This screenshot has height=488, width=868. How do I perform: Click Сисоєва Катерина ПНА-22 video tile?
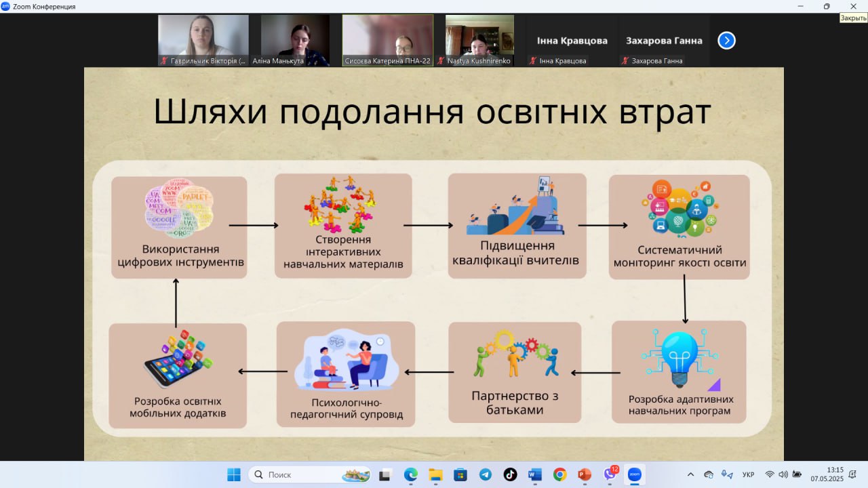click(388, 40)
